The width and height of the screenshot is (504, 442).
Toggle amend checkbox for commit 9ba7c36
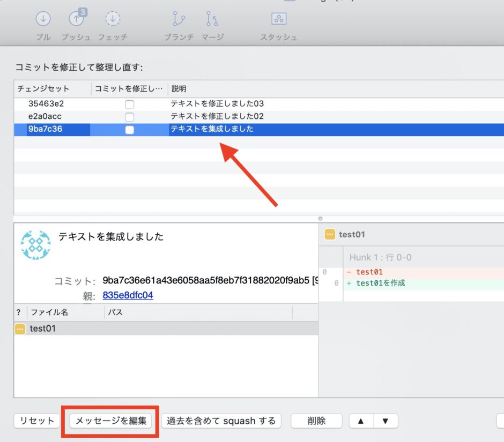[130, 130]
